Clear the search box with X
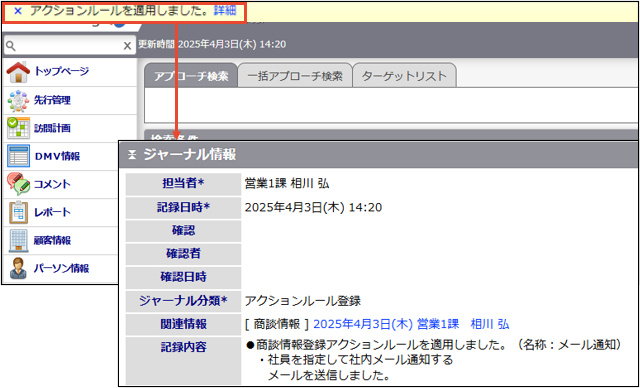 point(127,46)
